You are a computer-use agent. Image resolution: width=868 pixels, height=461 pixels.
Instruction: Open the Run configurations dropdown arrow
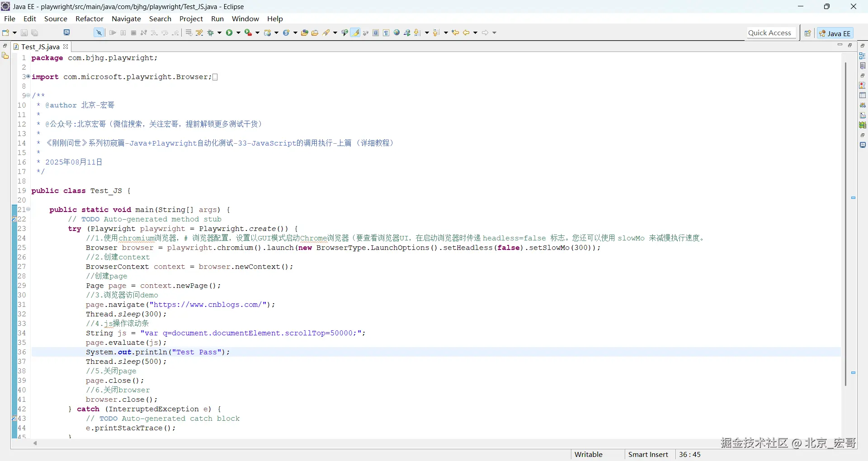(239, 33)
